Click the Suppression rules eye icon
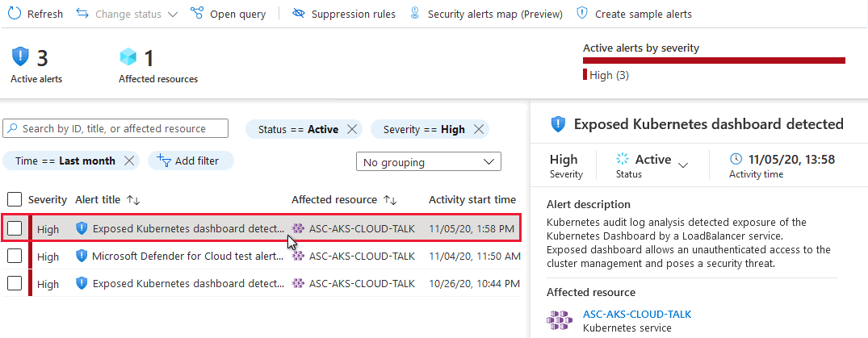The width and height of the screenshot is (868, 338). (x=299, y=14)
